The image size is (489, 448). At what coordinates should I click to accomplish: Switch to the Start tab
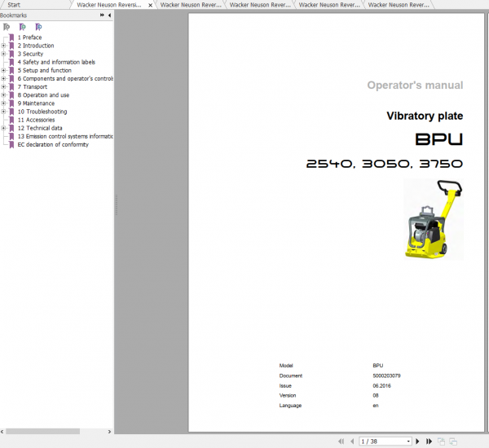(14, 5)
